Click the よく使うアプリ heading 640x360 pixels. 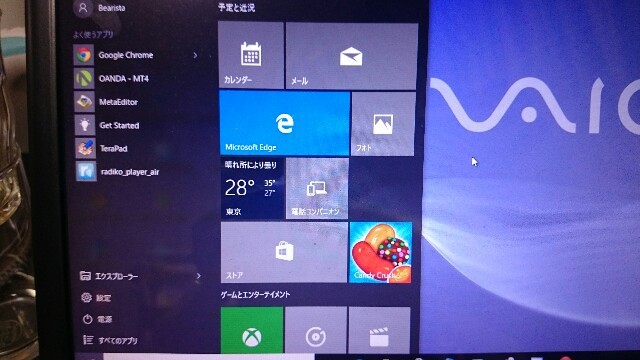point(93,35)
